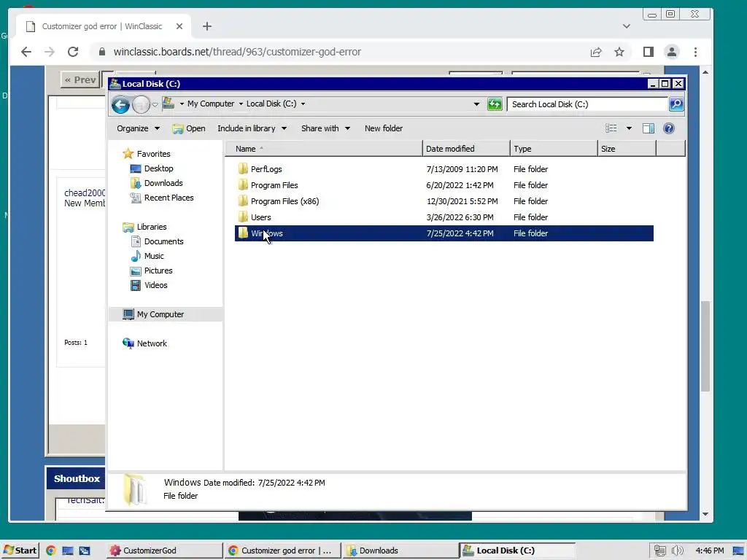Click the Search Local Disk (C:) field
Image resolution: width=747 pixels, height=560 pixels.
click(x=587, y=104)
